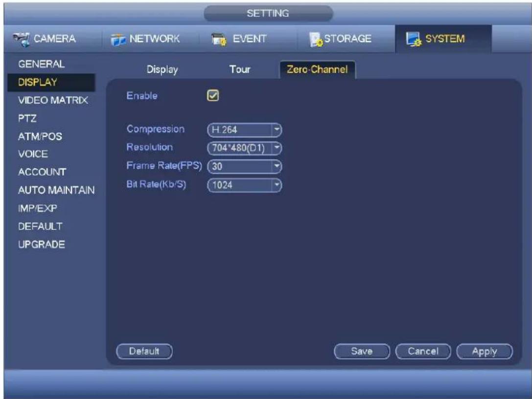Open VOICE settings in the sidebar
Screen dimensions: 532x399
[33, 154]
